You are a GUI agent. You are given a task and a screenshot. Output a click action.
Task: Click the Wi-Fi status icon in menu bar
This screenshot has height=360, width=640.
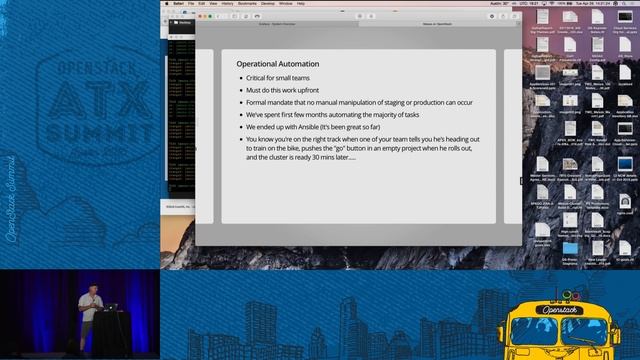pyautogui.click(x=552, y=3)
